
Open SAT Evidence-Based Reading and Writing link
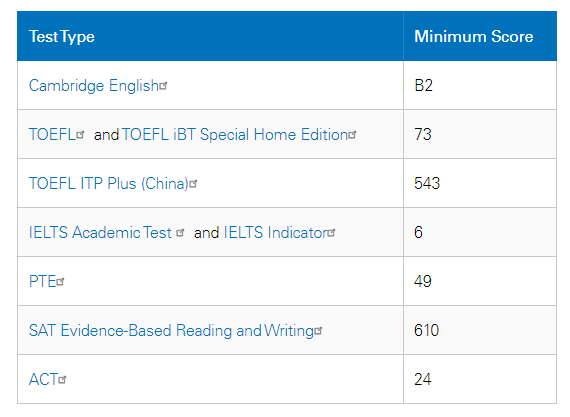pyautogui.click(x=172, y=331)
